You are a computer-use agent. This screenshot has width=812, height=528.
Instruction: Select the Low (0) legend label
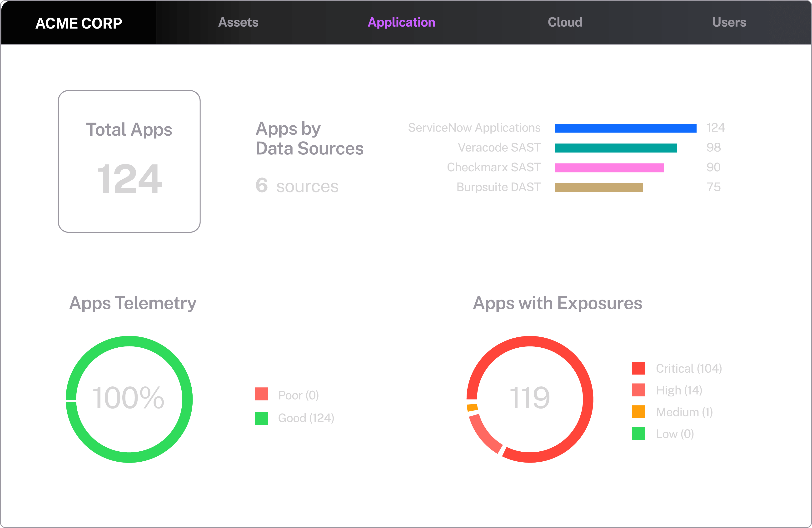click(x=675, y=434)
